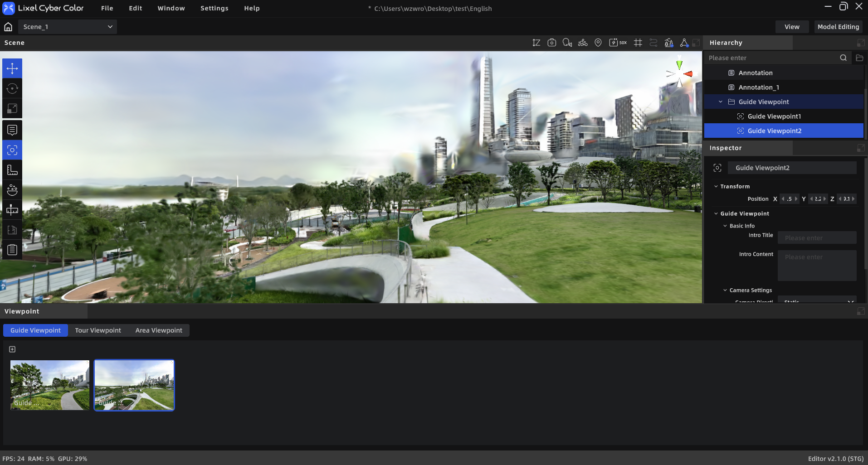
Task: Select the first guide viewpoint thumbnail
Action: click(x=50, y=385)
